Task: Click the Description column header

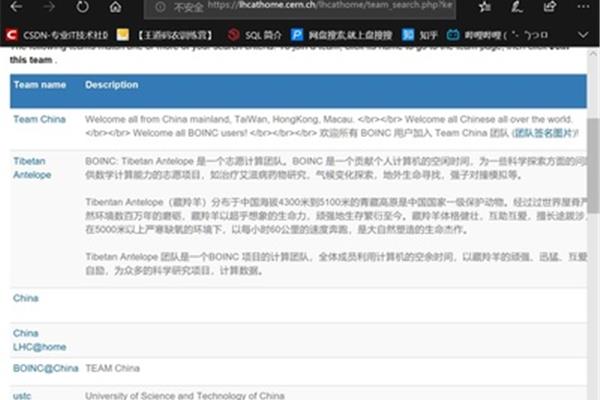Action: 112,85
